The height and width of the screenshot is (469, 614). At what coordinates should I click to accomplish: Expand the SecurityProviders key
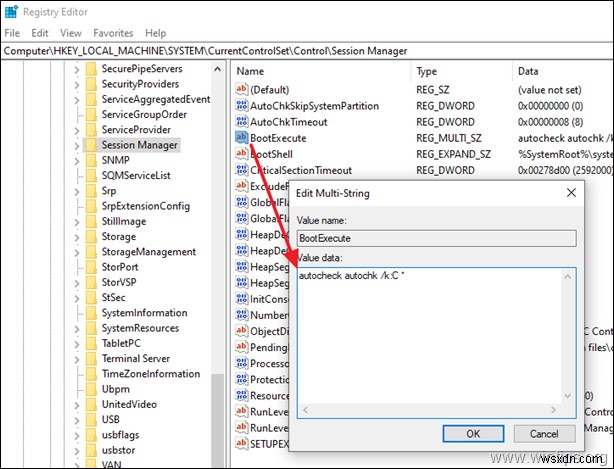77,85
